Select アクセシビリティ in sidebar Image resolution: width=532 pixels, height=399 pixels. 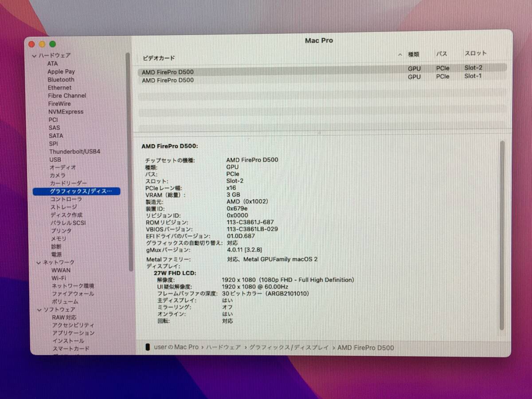click(73, 325)
